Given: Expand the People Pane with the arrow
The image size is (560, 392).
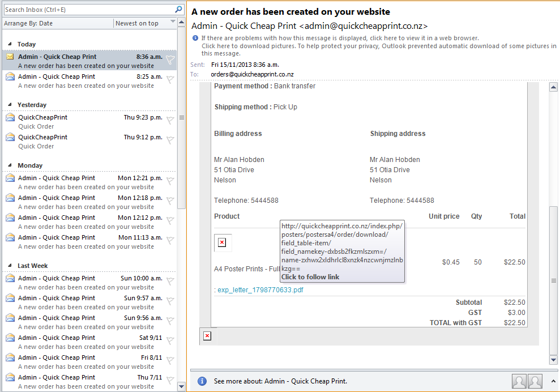Looking at the screenshot, I should 553,381.
